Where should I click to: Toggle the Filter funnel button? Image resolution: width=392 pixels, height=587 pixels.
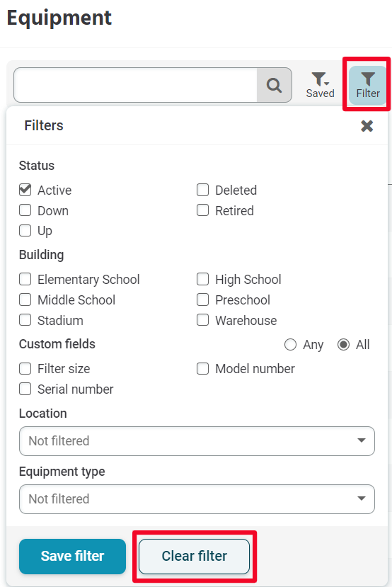click(368, 85)
